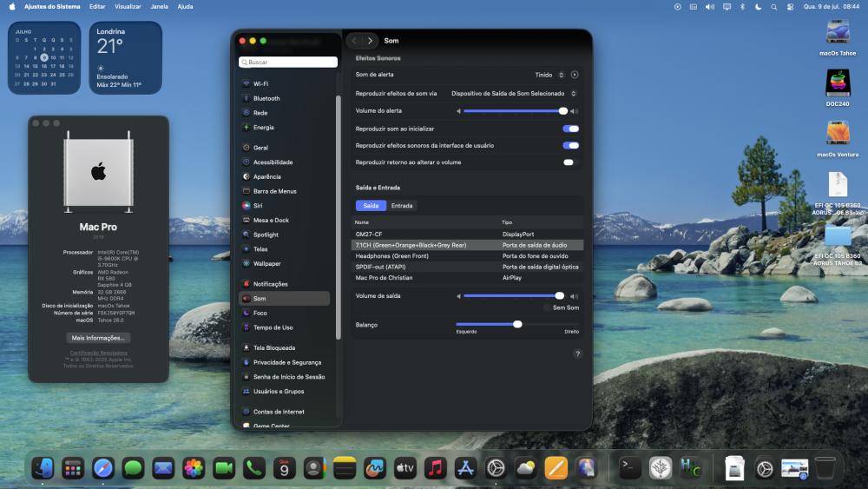Image resolution: width=868 pixels, height=489 pixels.
Task: Select SPDIF-out (ATAPI) output device
Action: point(467,267)
